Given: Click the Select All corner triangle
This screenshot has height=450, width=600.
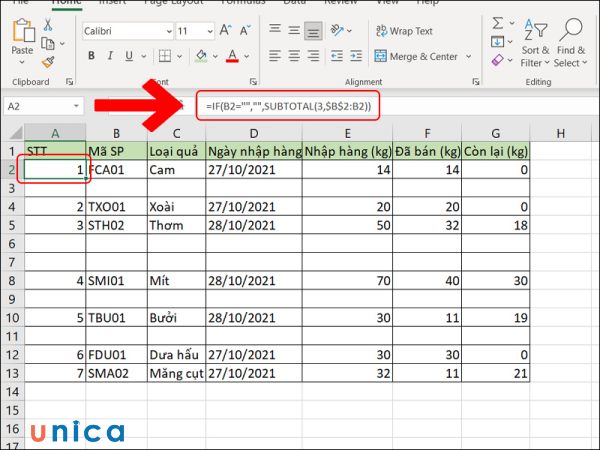Looking at the screenshot, I should [16, 133].
